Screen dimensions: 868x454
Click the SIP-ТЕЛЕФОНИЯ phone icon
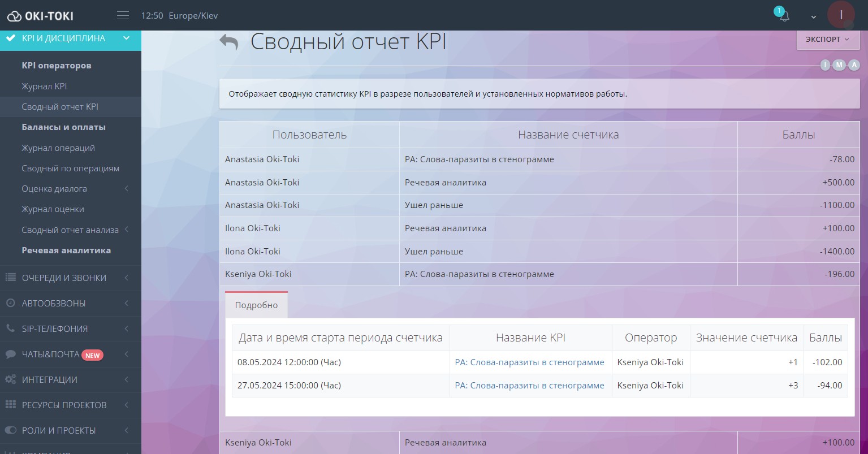click(x=10, y=328)
